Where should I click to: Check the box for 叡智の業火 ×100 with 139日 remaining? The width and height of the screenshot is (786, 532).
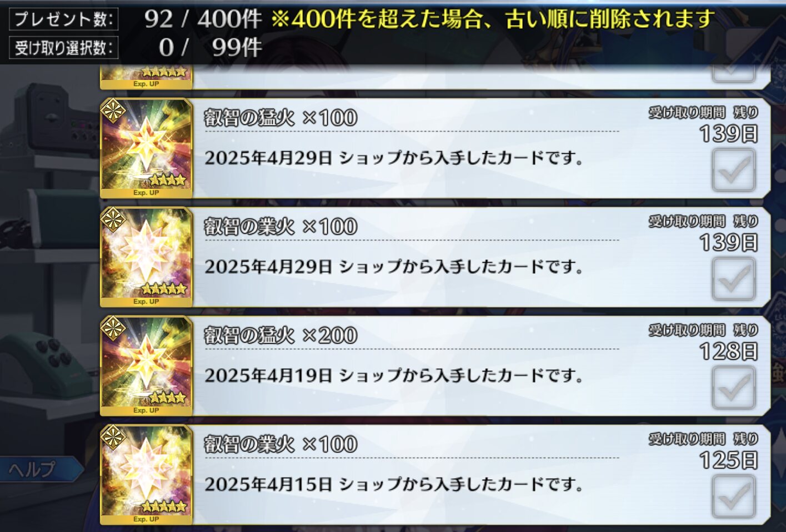click(x=734, y=279)
